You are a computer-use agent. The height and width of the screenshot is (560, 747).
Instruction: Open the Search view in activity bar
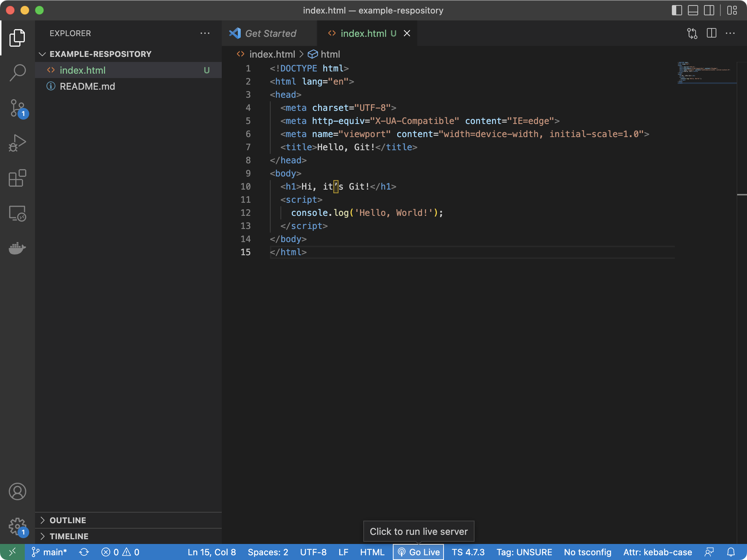(x=17, y=73)
